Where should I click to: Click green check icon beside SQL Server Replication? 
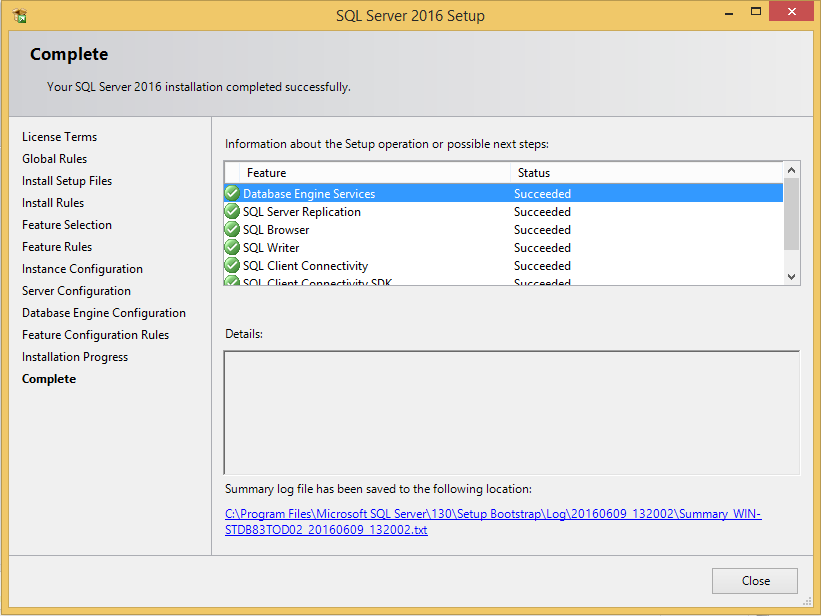click(x=232, y=212)
